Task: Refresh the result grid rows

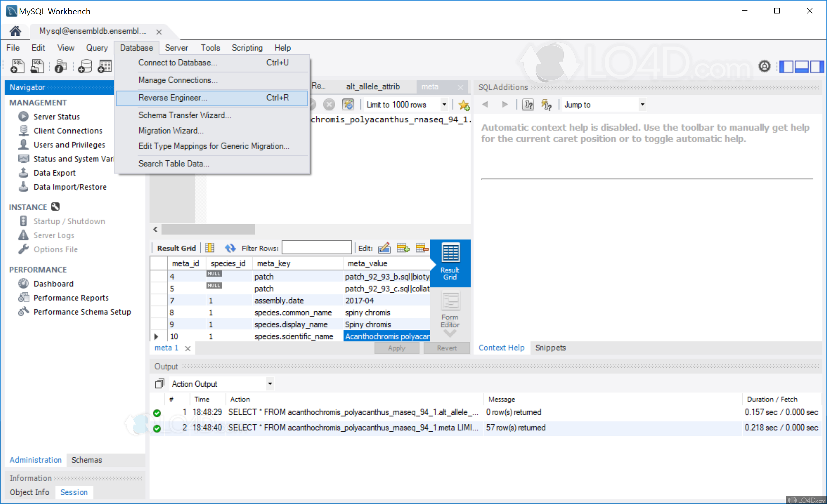Action: [230, 248]
